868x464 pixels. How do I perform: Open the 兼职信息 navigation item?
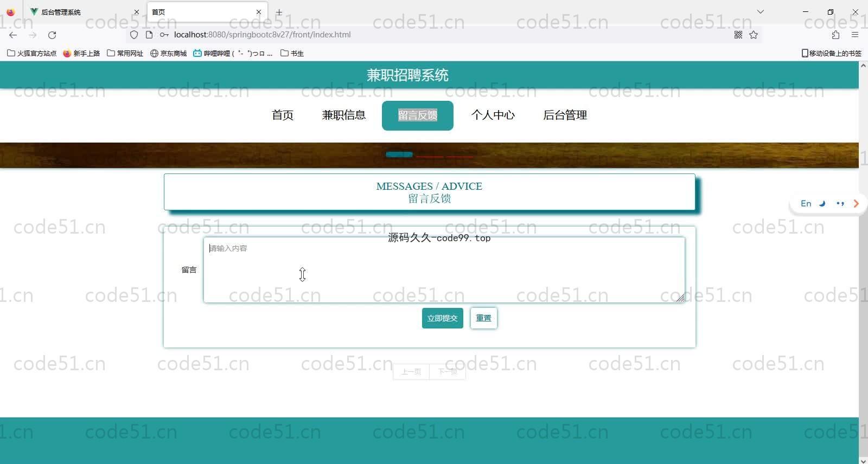point(343,115)
